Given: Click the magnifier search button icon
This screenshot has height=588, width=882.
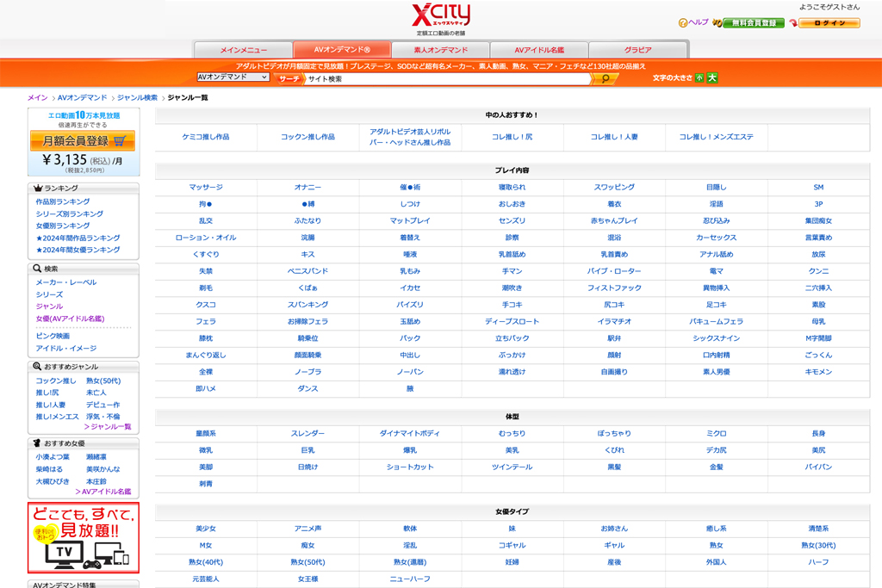Looking at the screenshot, I should click(x=605, y=78).
